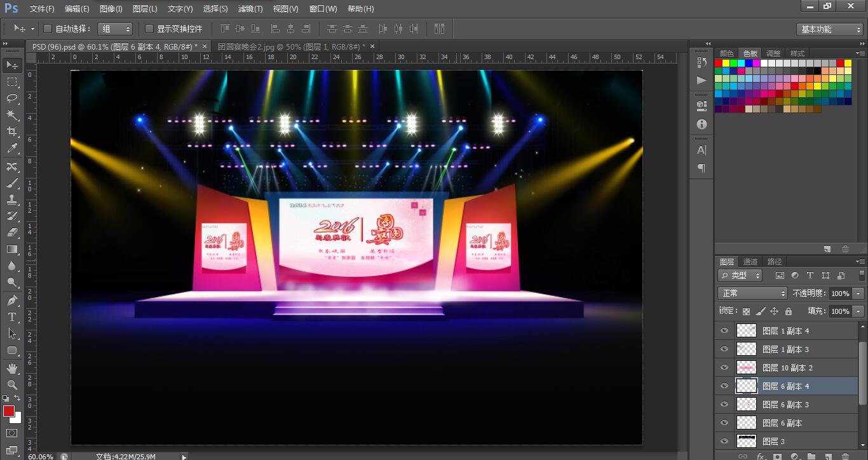Add layer mask at Layers panel bottom
The image size is (868, 460).
pos(777,456)
